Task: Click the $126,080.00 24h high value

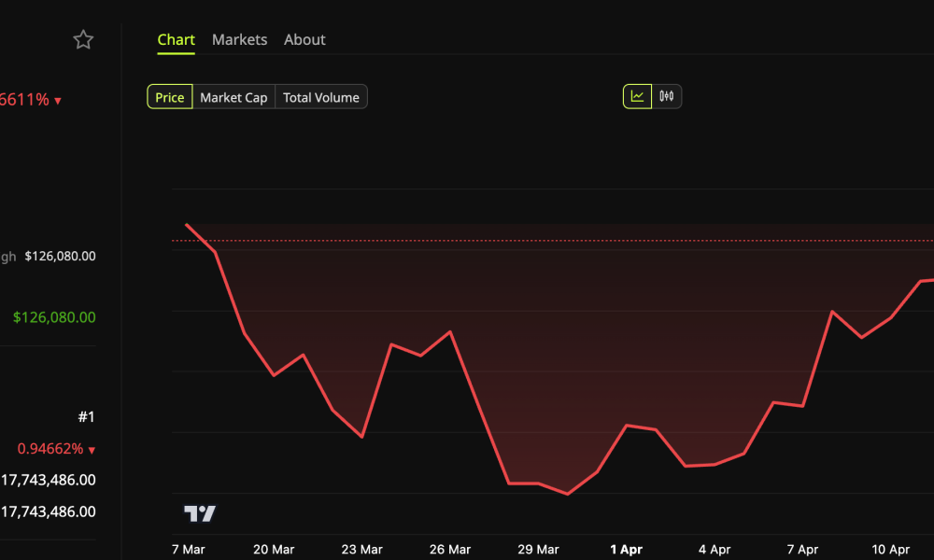Action: (58, 256)
